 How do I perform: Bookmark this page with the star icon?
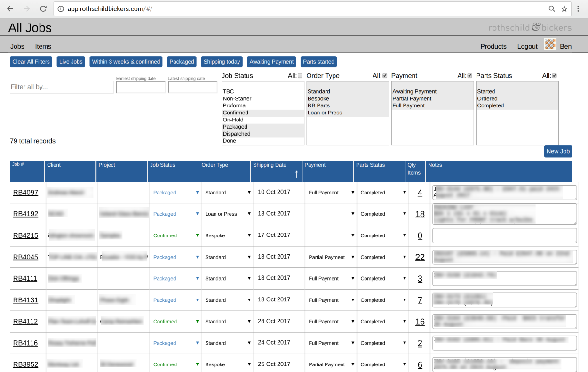pos(564,9)
